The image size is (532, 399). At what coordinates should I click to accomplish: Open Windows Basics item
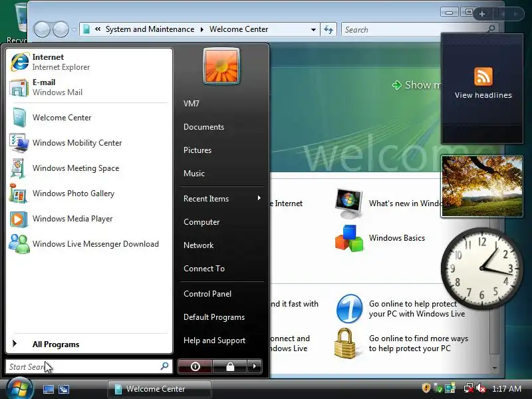380,238
